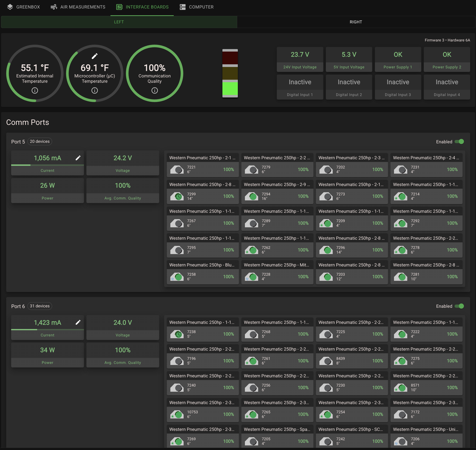Screen dimensions: 476x450
Task: Open device card 8439
Action: 352,356
